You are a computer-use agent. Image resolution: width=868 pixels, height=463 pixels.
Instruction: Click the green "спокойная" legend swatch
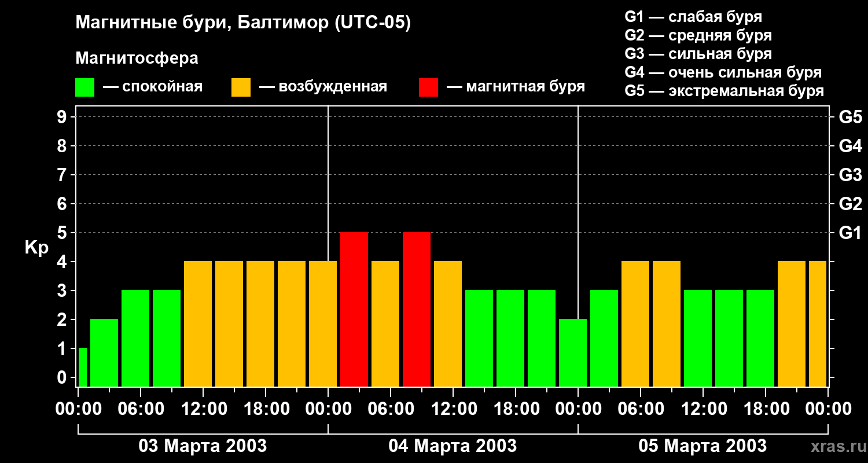(x=84, y=87)
